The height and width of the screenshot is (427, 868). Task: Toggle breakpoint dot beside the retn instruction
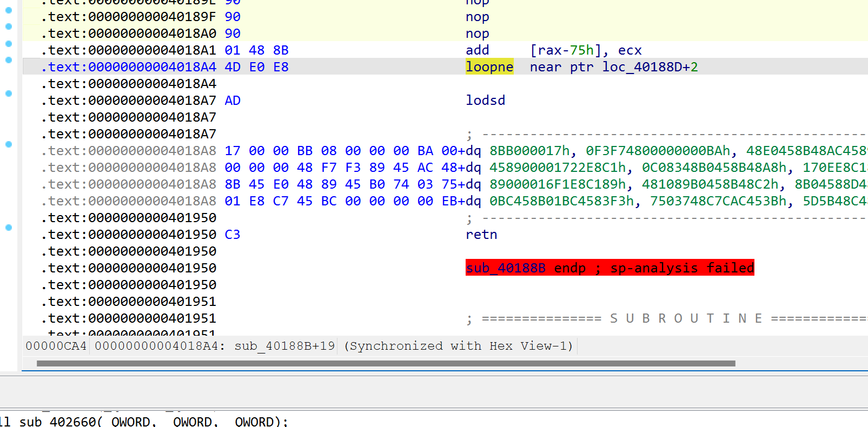9,228
